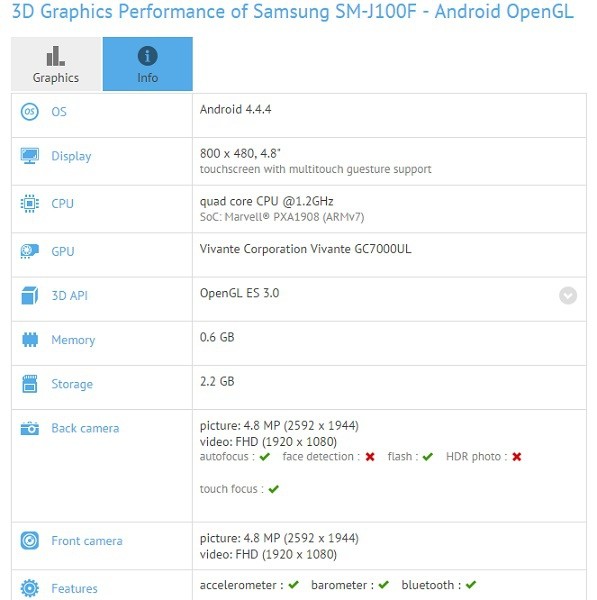Click the Back camera icon
This screenshot has width=597, height=600.
29,429
